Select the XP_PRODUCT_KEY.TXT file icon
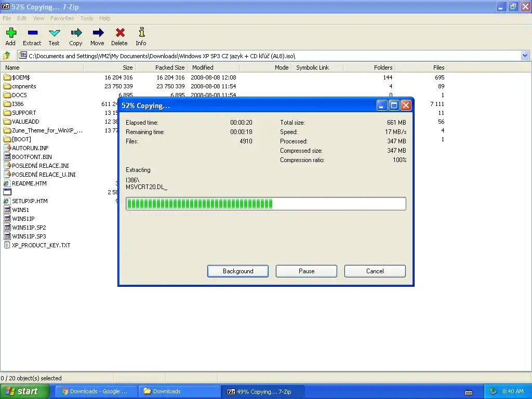This screenshot has height=399, width=532. [x=7, y=245]
